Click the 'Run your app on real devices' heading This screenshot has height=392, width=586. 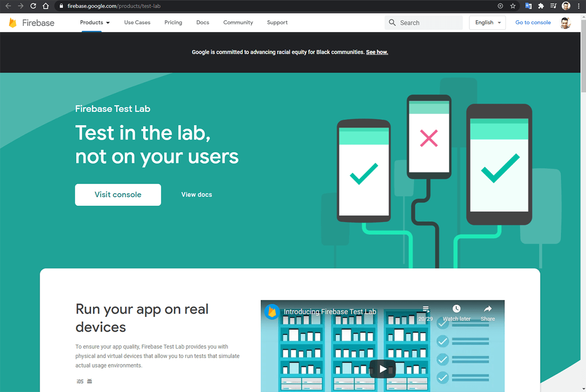(142, 318)
